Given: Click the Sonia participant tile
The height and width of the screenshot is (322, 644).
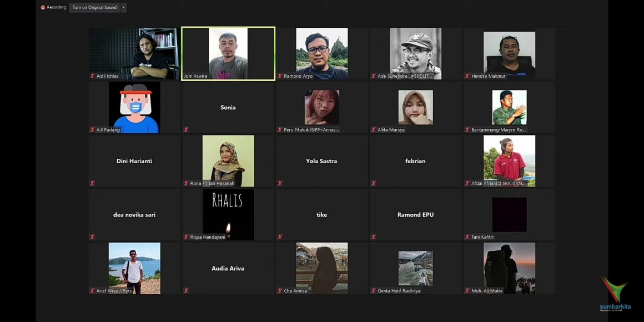Looking at the screenshot, I should coord(228,107).
